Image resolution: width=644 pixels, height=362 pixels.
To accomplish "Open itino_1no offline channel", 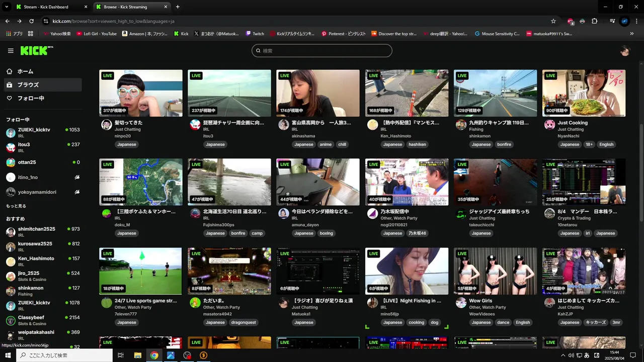I will click(43, 177).
